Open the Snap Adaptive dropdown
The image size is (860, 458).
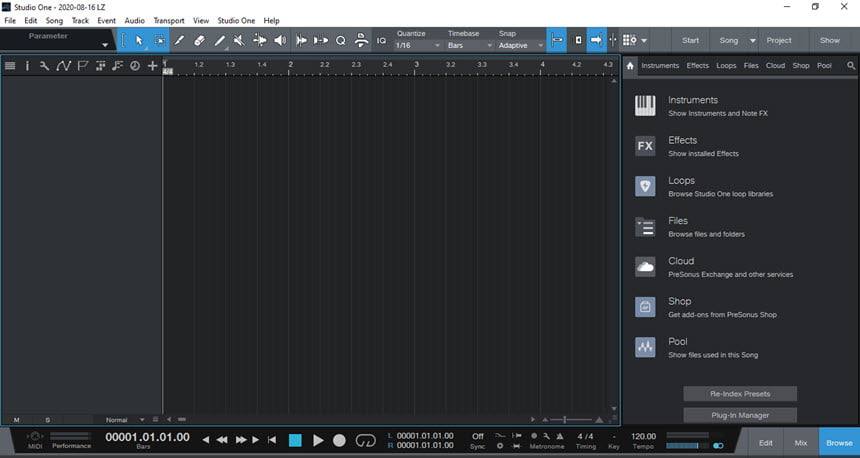tap(521, 46)
